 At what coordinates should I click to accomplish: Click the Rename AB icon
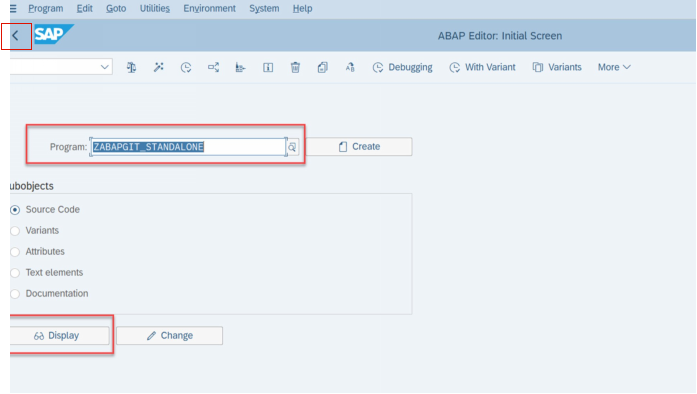(x=350, y=67)
